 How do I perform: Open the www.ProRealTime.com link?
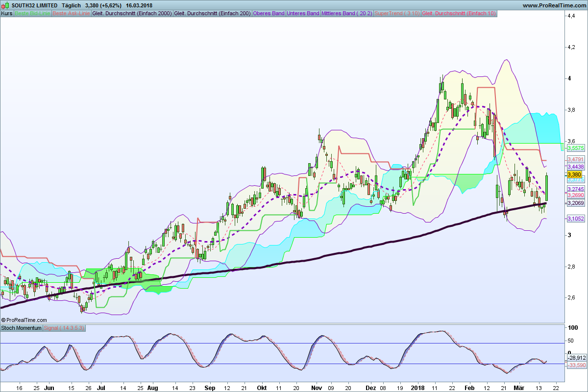(554, 5)
